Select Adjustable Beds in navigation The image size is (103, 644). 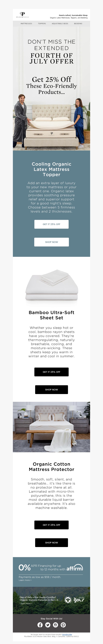pyautogui.click(x=60, y=23)
